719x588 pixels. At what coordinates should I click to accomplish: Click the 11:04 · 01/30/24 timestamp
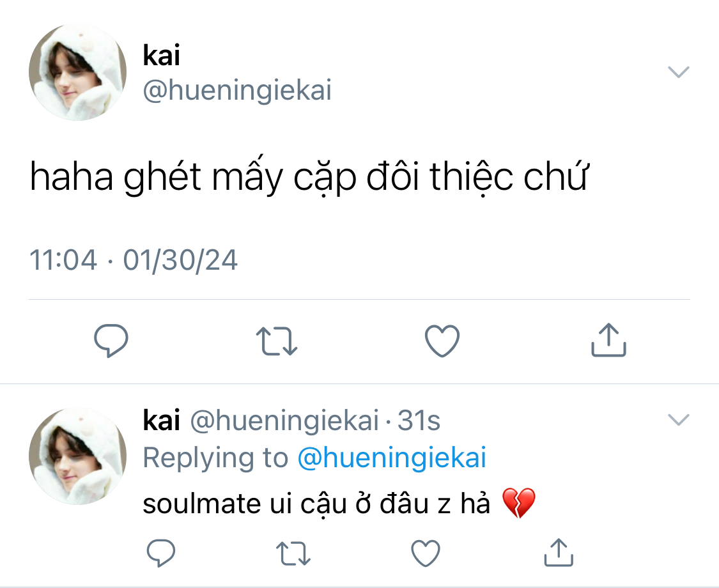[x=134, y=261]
